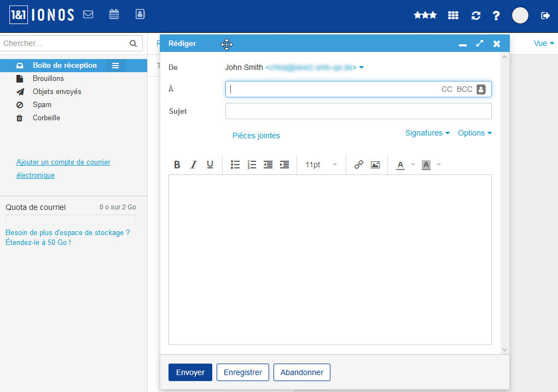Open the address book icon in header
Viewport: 558px width, 392px height.
(140, 15)
